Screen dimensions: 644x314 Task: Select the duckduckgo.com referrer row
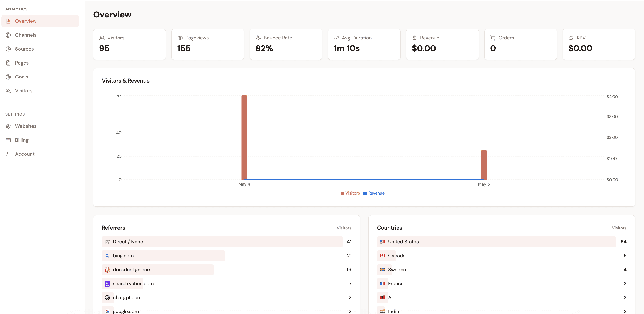(x=227, y=270)
